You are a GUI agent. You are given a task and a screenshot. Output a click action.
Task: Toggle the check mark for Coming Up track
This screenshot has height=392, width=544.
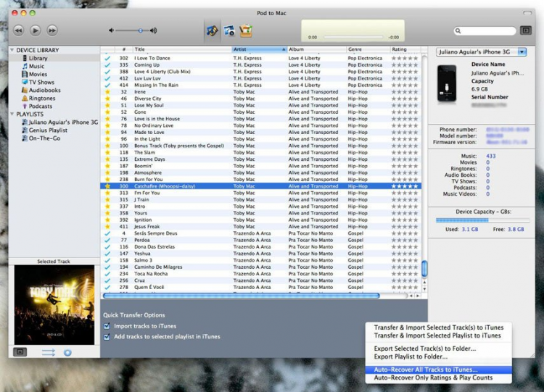click(x=107, y=64)
